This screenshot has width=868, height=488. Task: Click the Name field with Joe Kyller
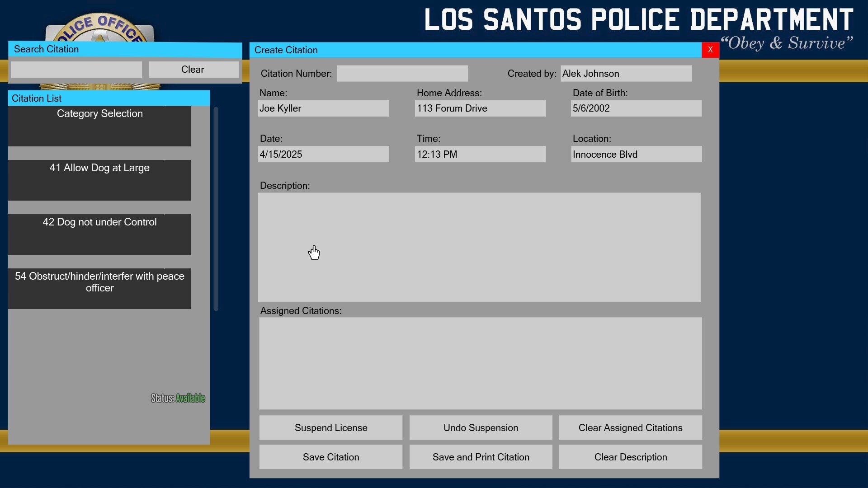tap(323, 108)
